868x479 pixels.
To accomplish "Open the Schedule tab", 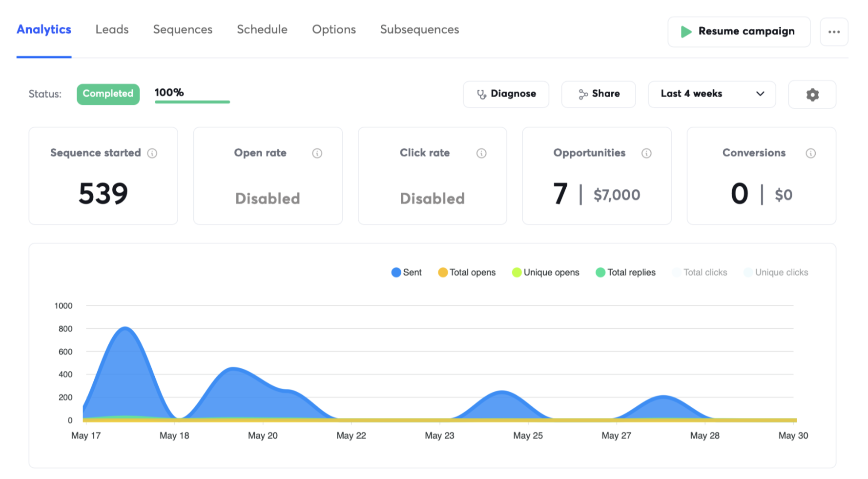I will 262,30.
